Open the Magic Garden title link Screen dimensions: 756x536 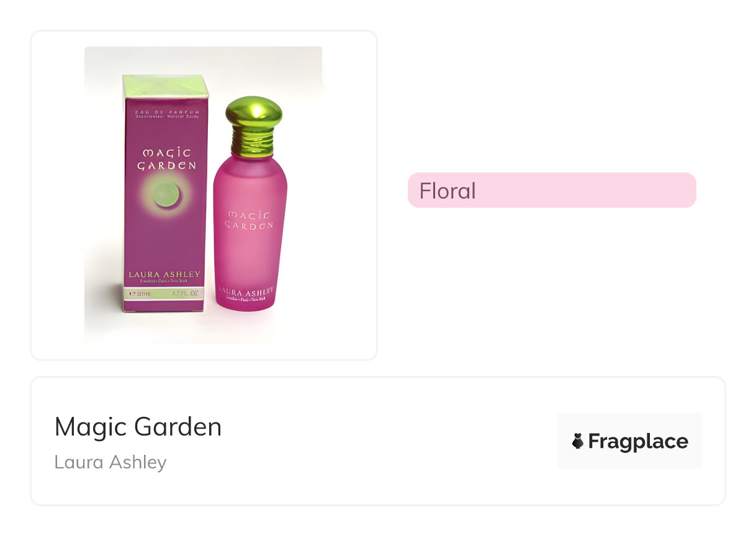(x=138, y=427)
